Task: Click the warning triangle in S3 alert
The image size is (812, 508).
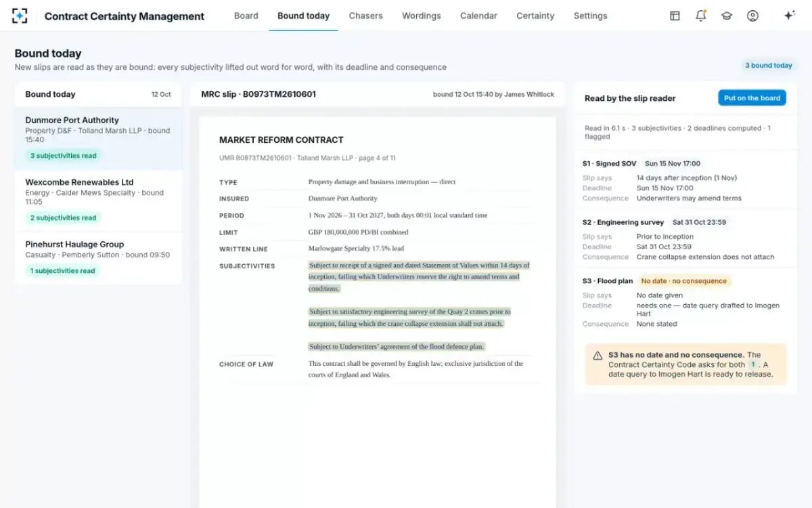Action: point(597,356)
